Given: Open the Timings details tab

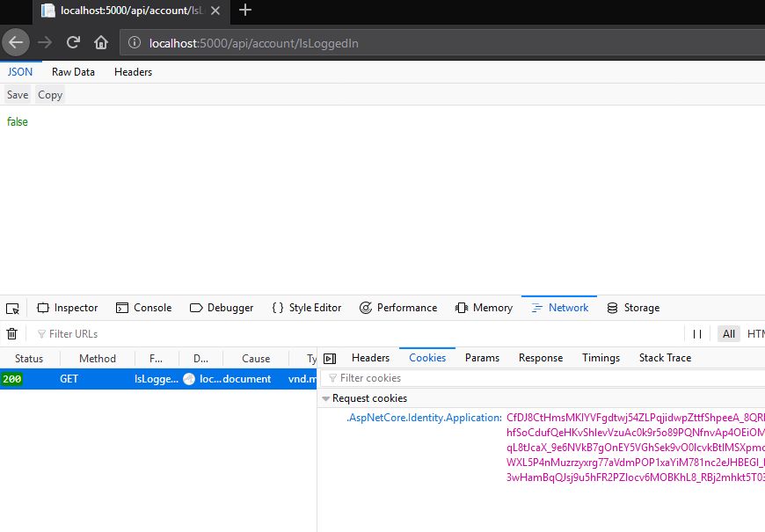Looking at the screenshot, I should [601, 358].
